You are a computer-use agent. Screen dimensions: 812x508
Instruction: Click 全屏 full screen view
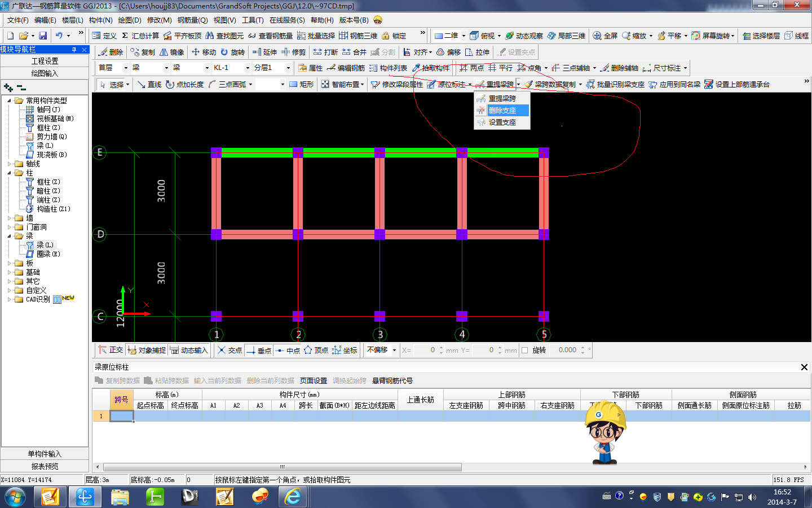(x=605, y=36)
